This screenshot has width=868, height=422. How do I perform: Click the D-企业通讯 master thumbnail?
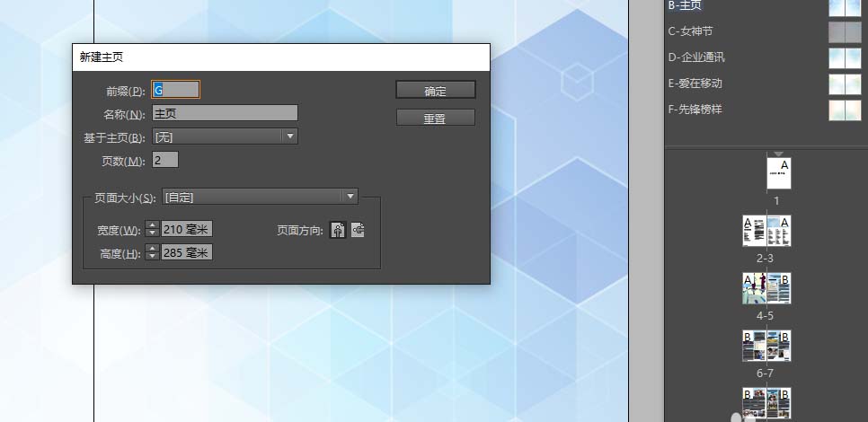click(x=845, y=58)
